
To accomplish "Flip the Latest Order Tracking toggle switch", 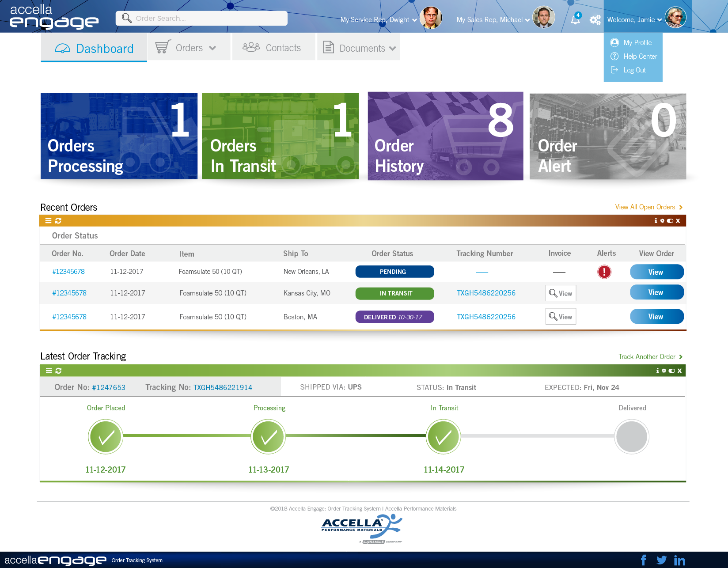I will click(x=672, y=371).
